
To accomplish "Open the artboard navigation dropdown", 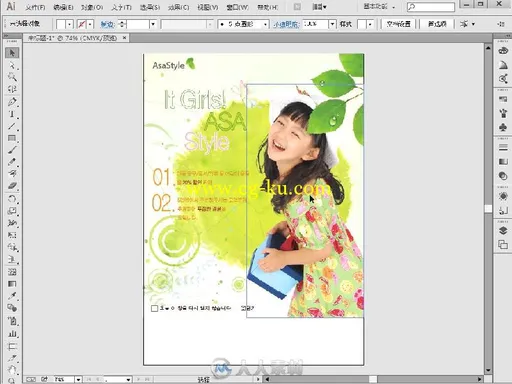I will pos(128,379).
